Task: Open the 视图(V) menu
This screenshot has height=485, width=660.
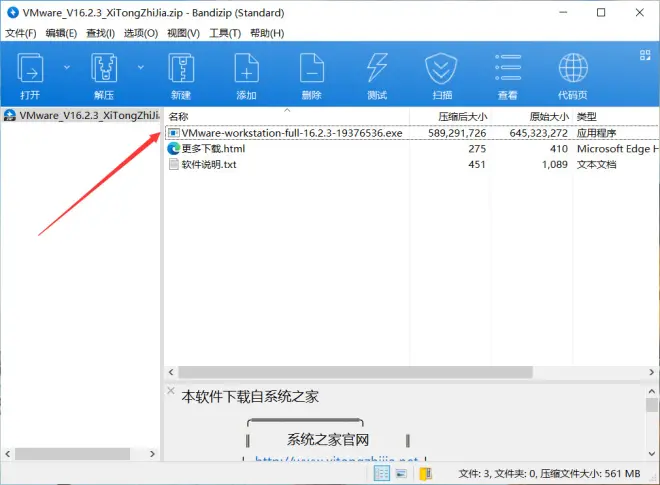Action: click(184, 33)
